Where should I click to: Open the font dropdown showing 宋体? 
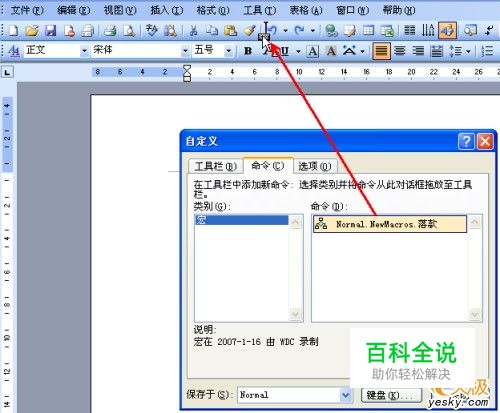[185, 51]
